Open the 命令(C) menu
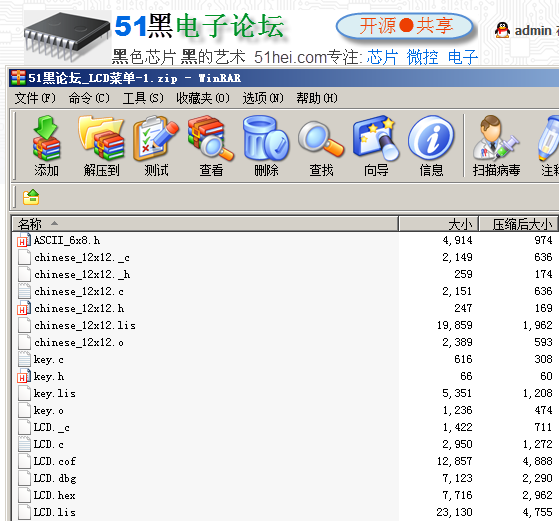Image resolution: width=559 pixels, height=521 pixels. coord(89,98)
